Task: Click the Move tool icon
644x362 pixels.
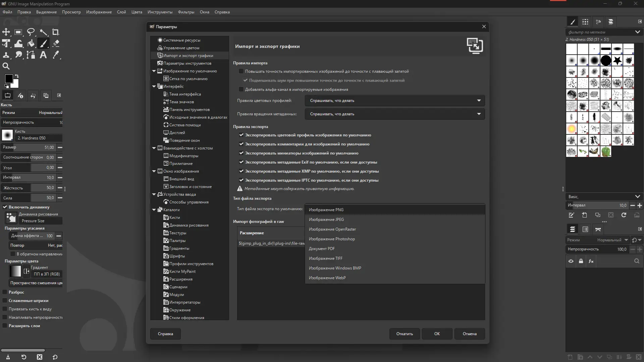Action: point(6,32)
